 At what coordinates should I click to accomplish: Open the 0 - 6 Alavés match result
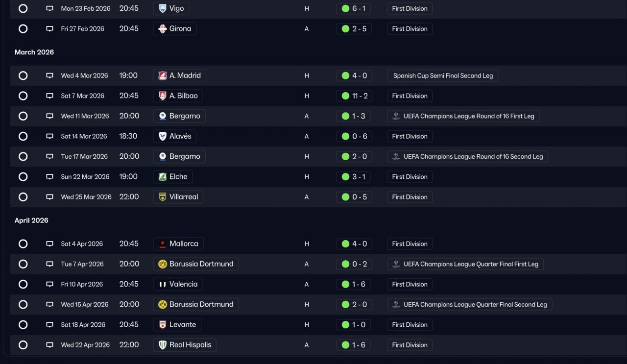click(x=354, y=136)
